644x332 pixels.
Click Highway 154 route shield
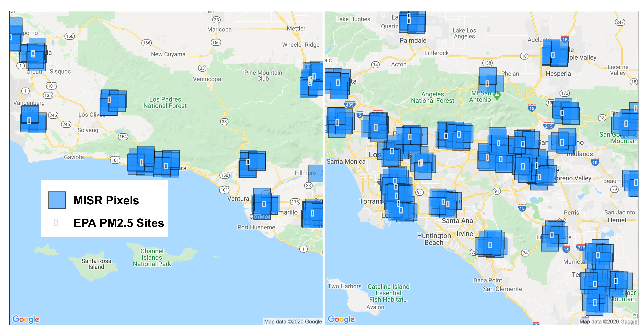[x=123, y=137]
